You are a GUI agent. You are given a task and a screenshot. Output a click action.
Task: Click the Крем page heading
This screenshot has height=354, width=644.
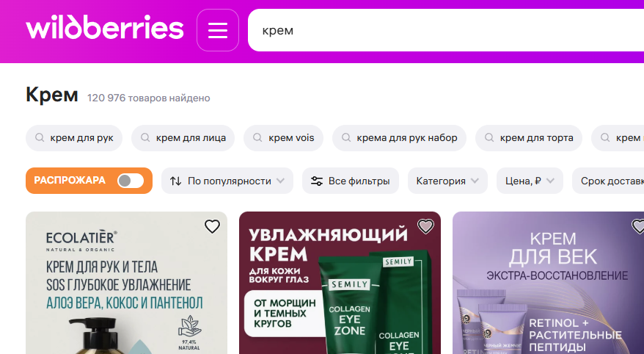coord(52,95)
